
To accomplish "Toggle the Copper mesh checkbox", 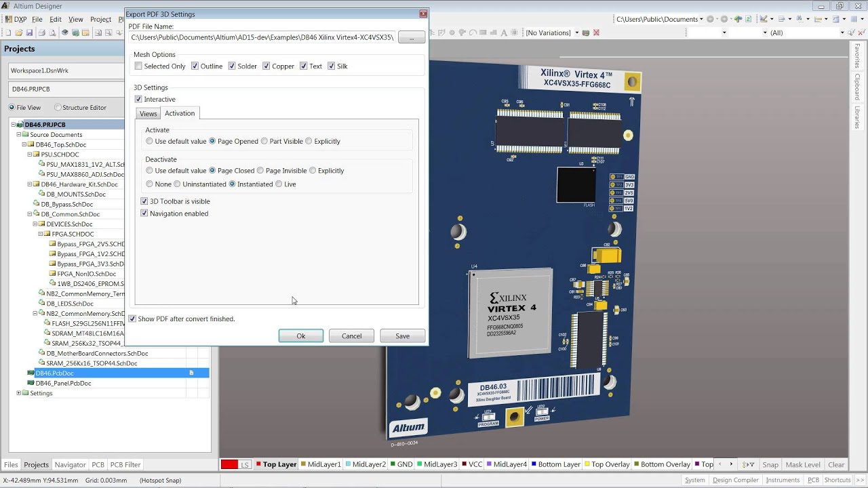I will click(267, 66).
